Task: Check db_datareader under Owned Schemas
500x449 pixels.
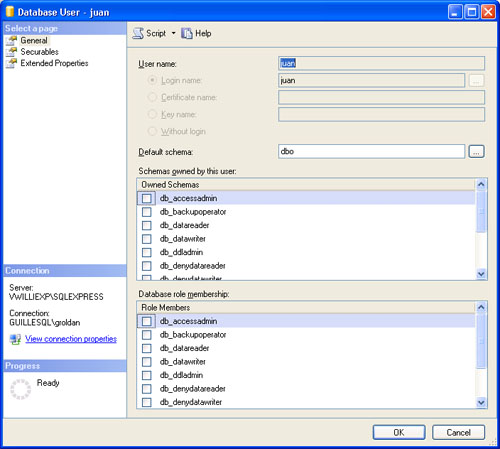Action: [x=146, y=225]
